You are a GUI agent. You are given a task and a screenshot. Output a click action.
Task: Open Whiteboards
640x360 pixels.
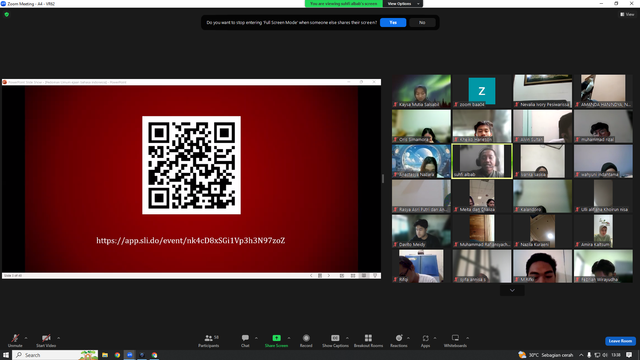click(455, 341)
